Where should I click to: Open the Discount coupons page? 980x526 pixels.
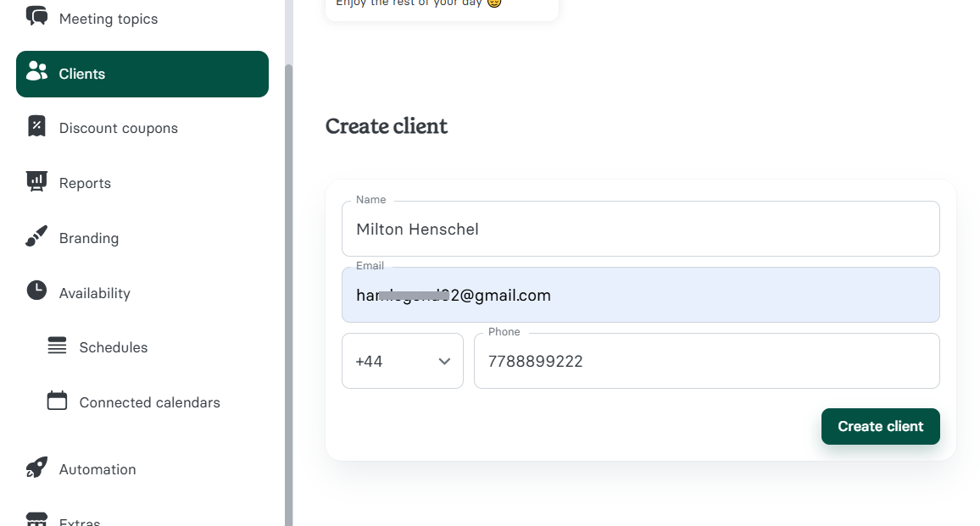point(119,127)
